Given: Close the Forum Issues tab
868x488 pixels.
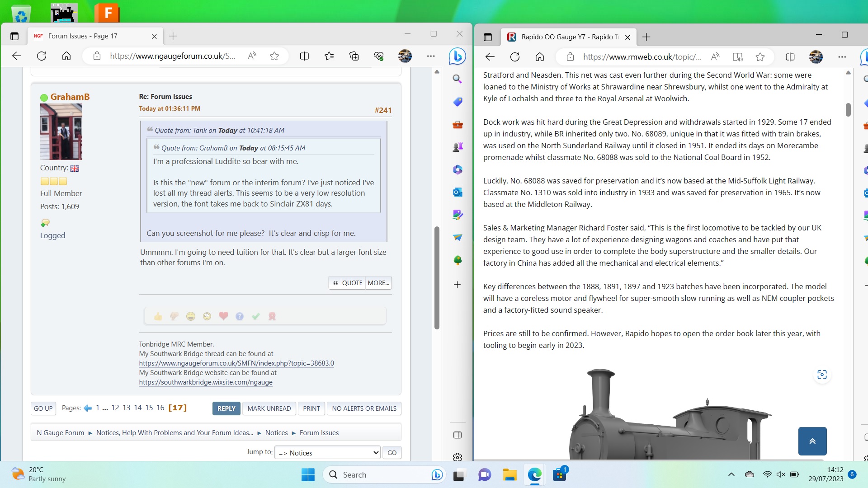Looking at the screenshot, I should pos(154,36).
